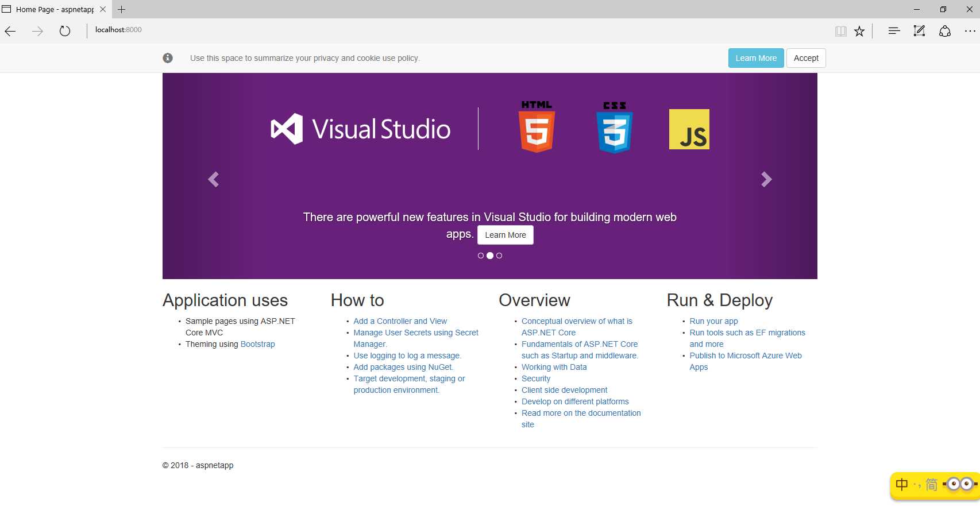The height and width of the screenshot is (510, 980).
Task: Close the Home Page tab
Action: click(103, 9)
